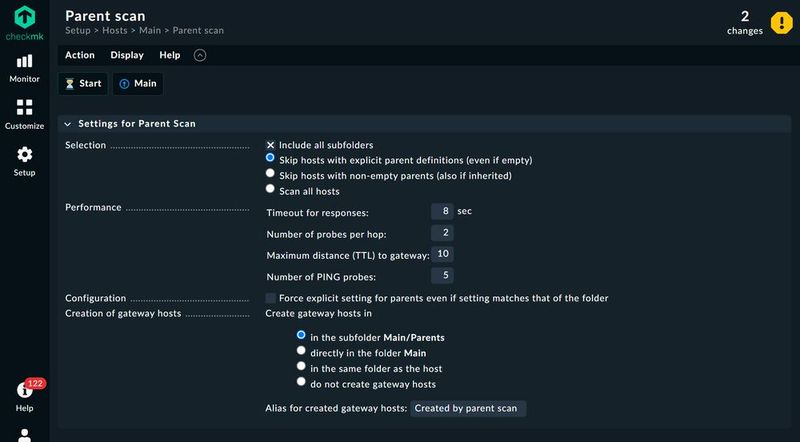Open the Customize sidebar menu

coord(25,114)
